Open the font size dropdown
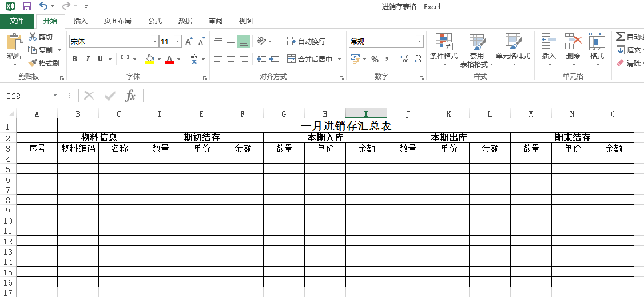The image size is (644, 297). click(x=178, y=42)
